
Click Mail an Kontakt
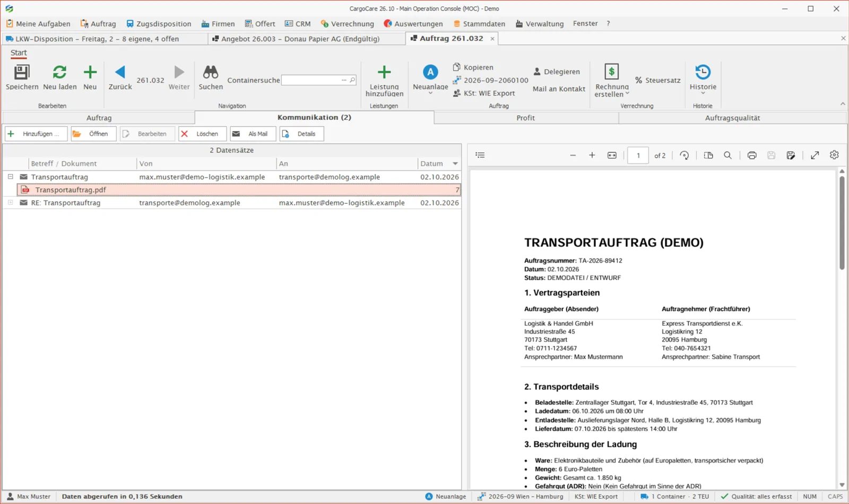[x=559, y=89]
